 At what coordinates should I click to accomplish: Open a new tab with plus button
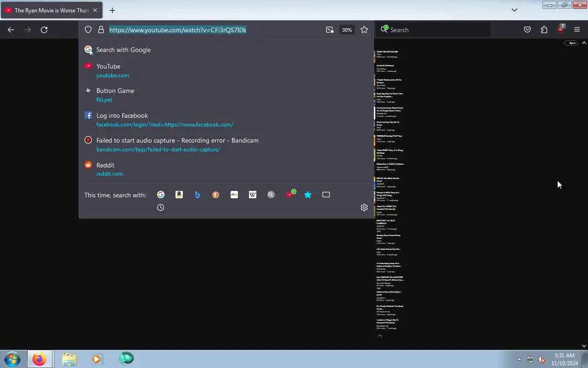(112, 10)
